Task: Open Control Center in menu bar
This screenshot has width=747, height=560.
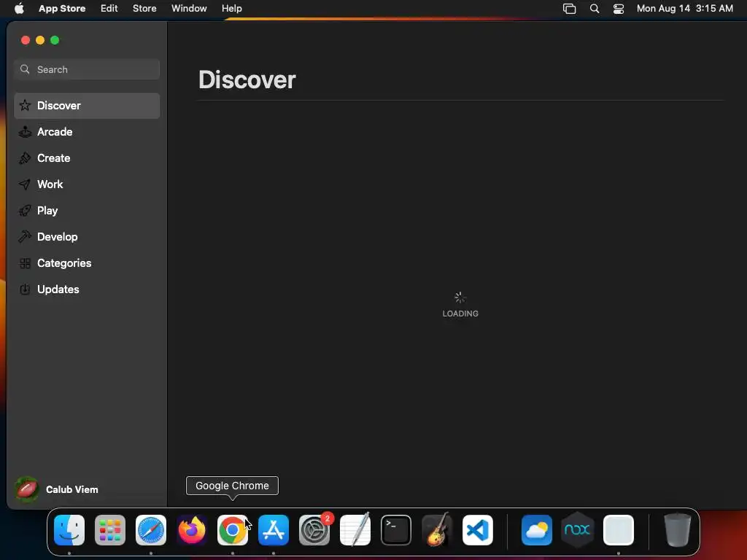Action: [x=619, y=8]
